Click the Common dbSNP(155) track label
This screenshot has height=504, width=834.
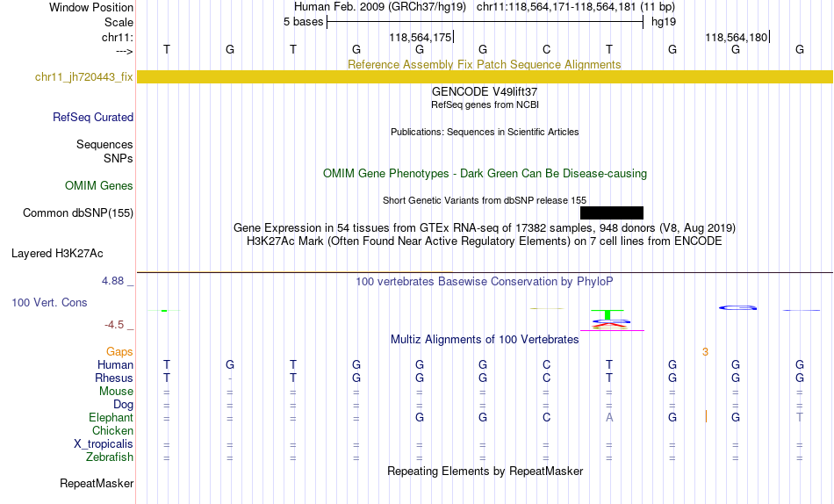coord(78,212)
